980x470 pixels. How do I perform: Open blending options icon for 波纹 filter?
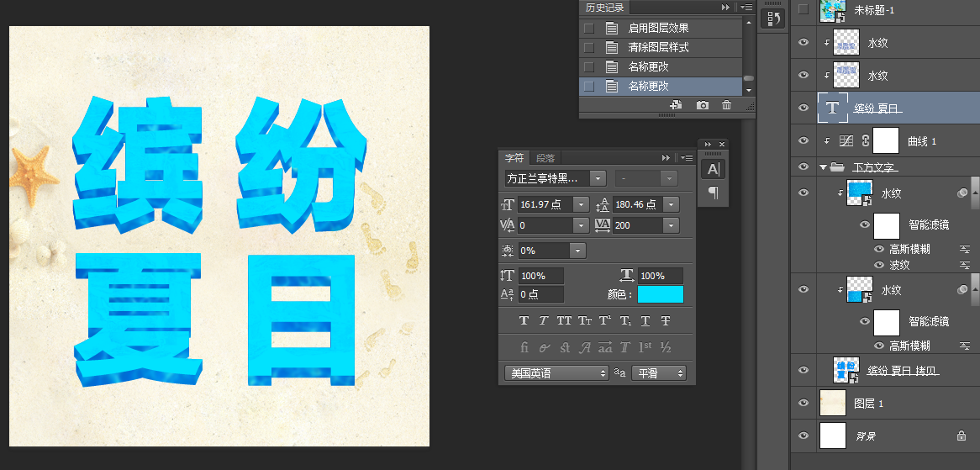coord(965,265)
